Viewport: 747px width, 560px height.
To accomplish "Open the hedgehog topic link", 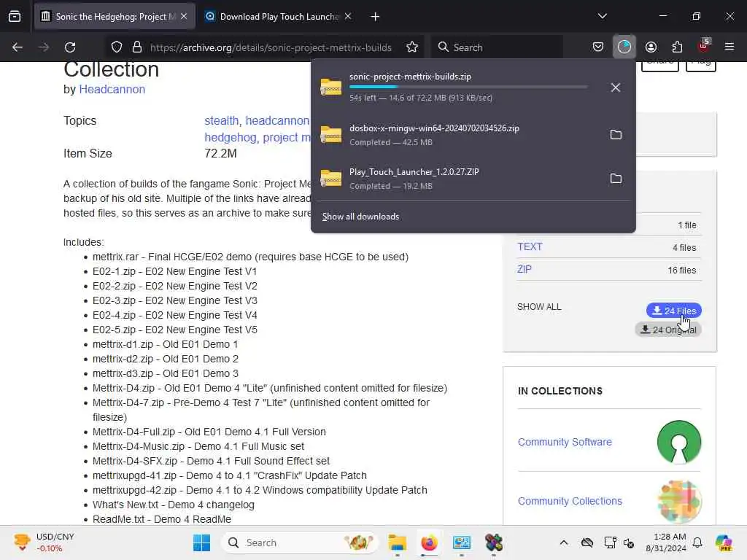I will pos(231,138).
